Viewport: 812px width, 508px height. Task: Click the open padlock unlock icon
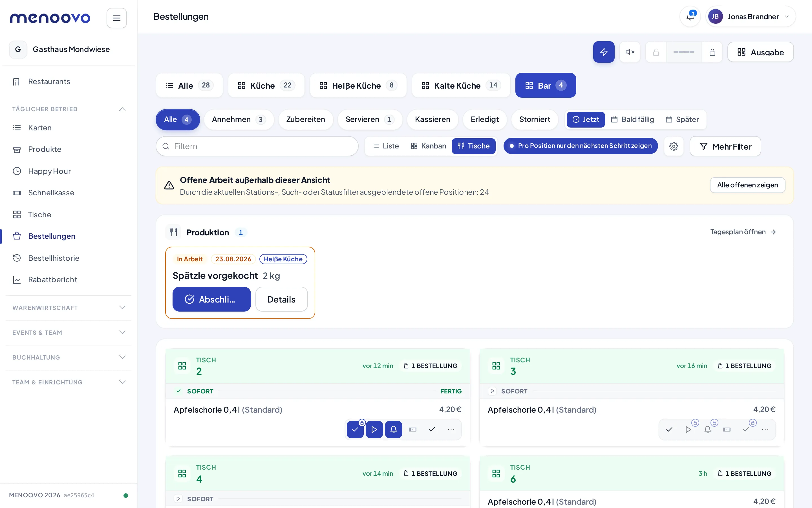[656, 52]
